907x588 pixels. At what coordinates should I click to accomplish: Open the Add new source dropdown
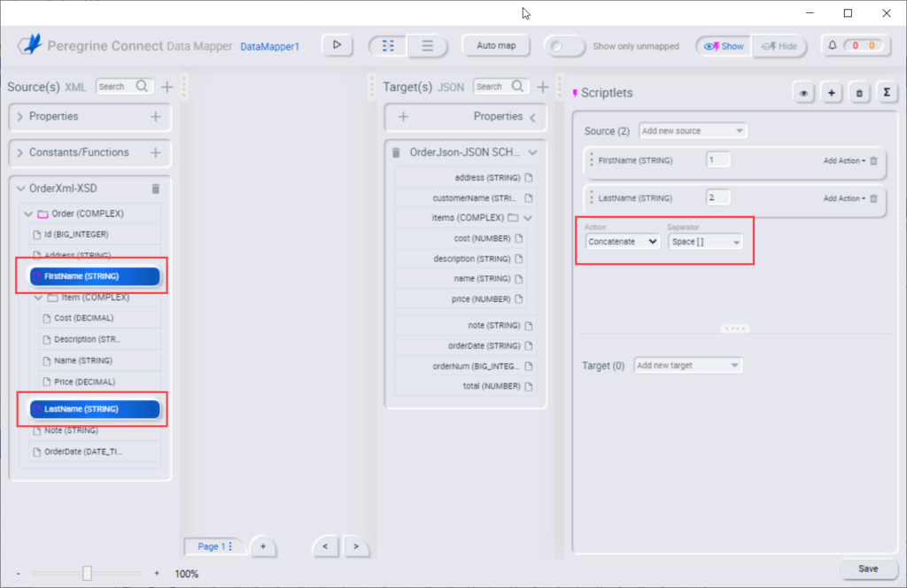point(693,131)
